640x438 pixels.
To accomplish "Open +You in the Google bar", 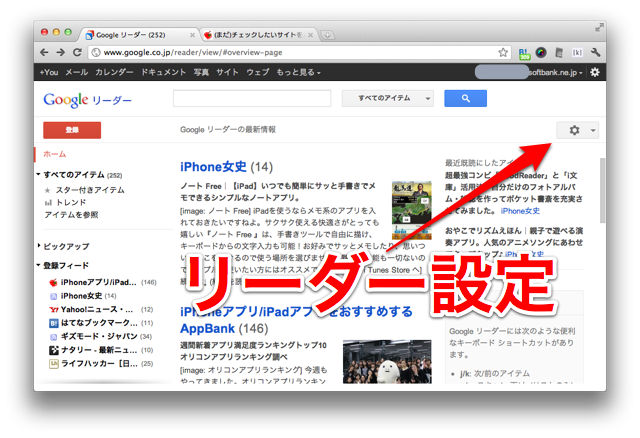I will 49,72.
